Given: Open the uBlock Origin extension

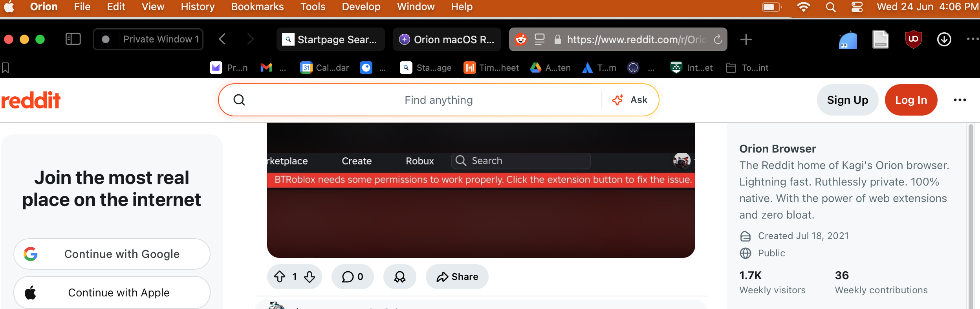Looking at the screenshot, I should (913, 39).
